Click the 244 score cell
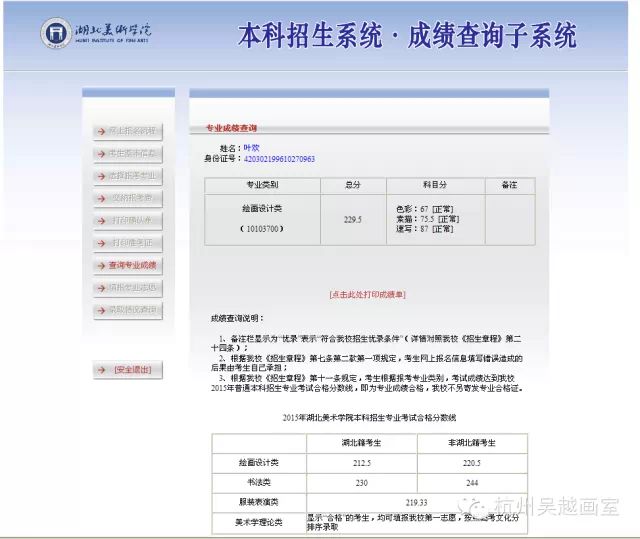 [472, 483]
